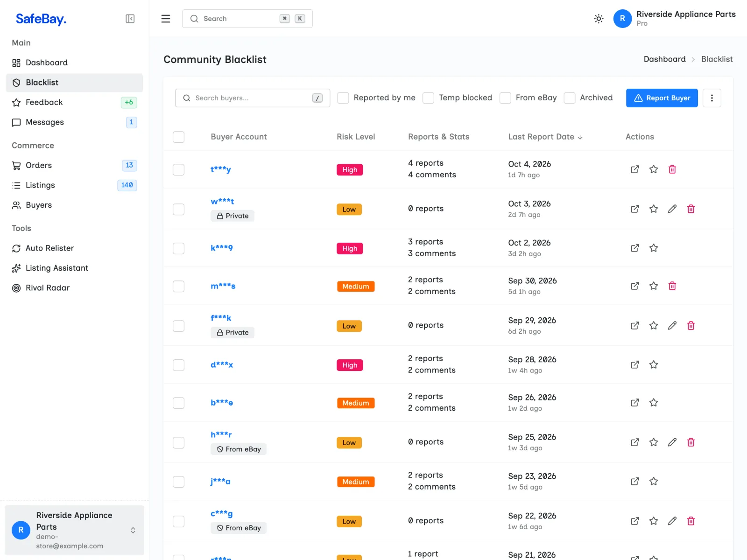
Task: Open Riverside Appliance Parts profile menu
Action: coord(674,19)
